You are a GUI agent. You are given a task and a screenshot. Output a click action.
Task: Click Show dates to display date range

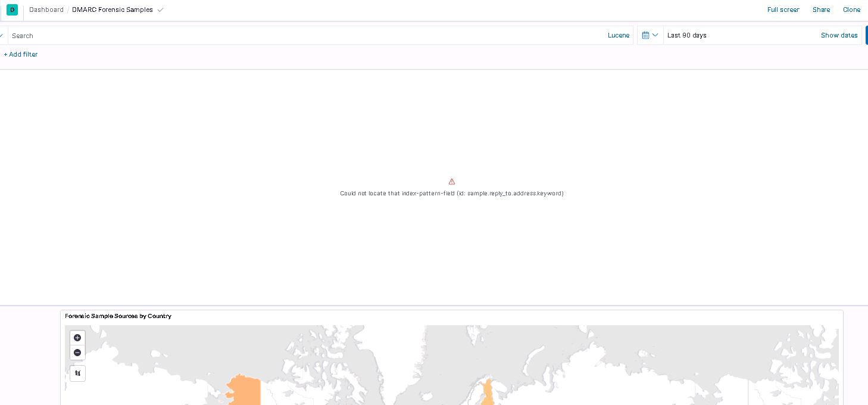pyautogui.click(x=839, y=35)
